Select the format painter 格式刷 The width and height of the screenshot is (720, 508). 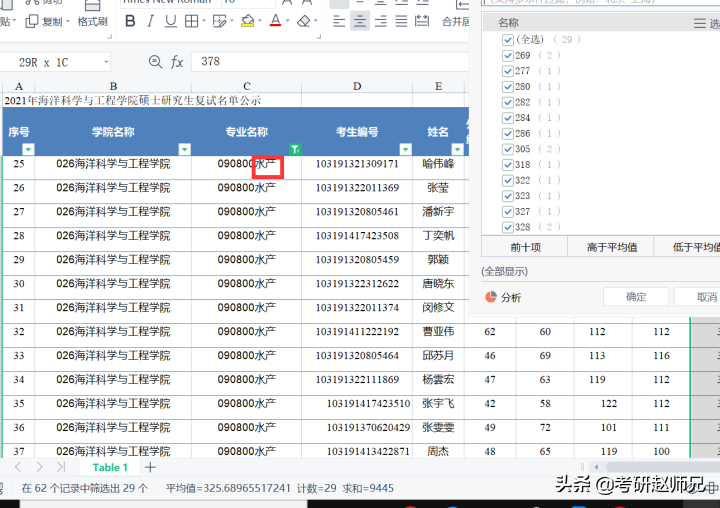[92, 21]
